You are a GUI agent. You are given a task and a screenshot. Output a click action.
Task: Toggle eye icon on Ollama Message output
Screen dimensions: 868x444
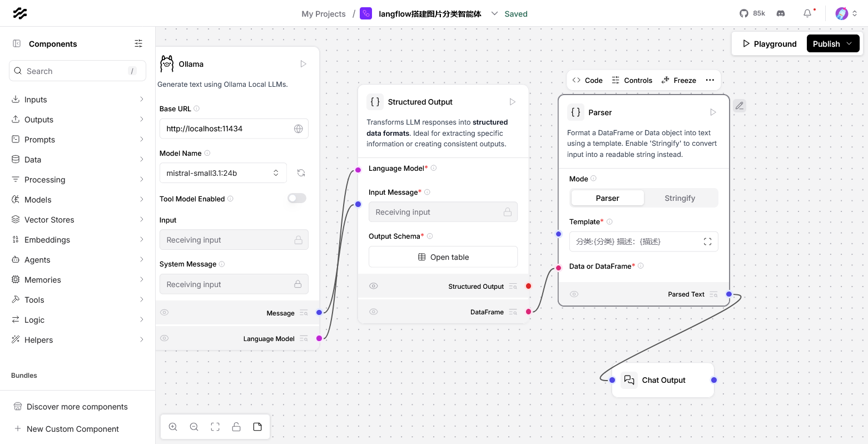click(x=165, y=313)
